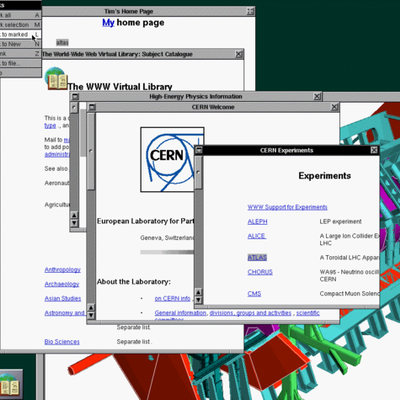This screenshot has height=400, width=400.
Task: Open the Anthropology subject link
Action: pos(63,270)
